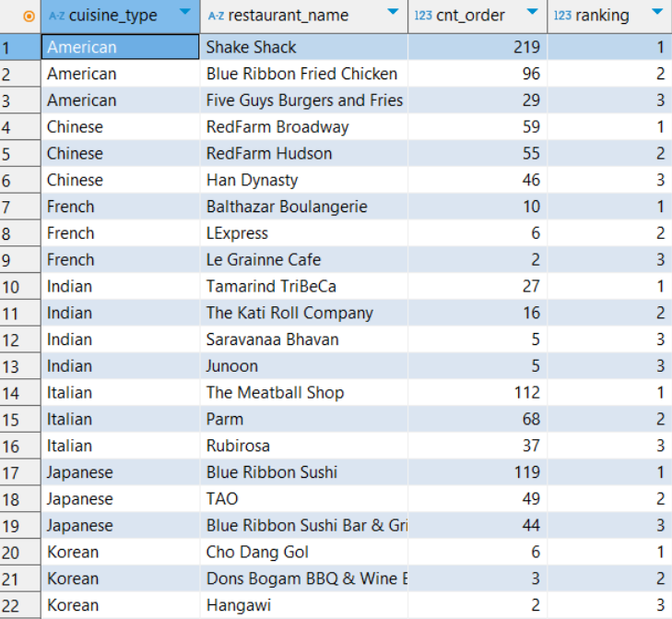Viewport: 672px width, 619px height.
Task: Click the 123 type icon of cnt_order column
Action: [423, 16]
